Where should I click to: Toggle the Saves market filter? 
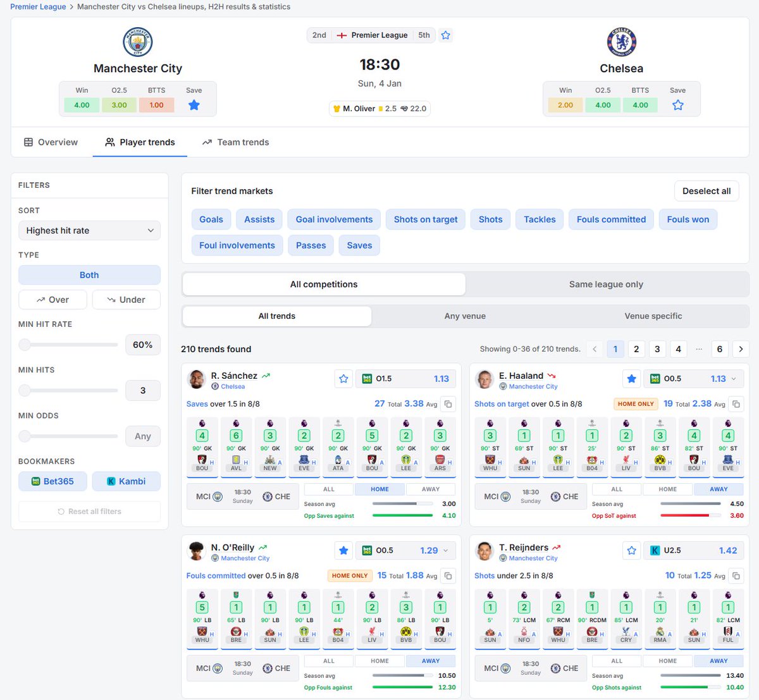359,245
